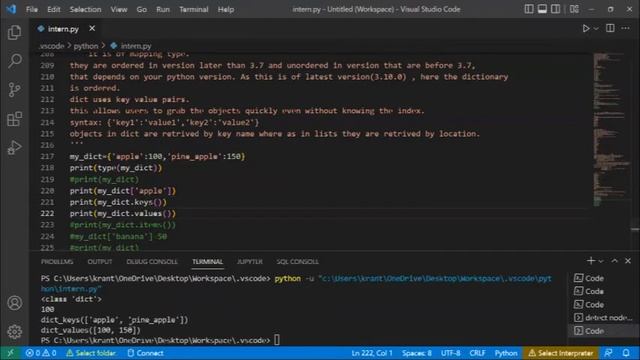This screenshot has height=360, width=640.
Task: Switch to the OUTPUT panel tab
Action: (x=100, y=262)
